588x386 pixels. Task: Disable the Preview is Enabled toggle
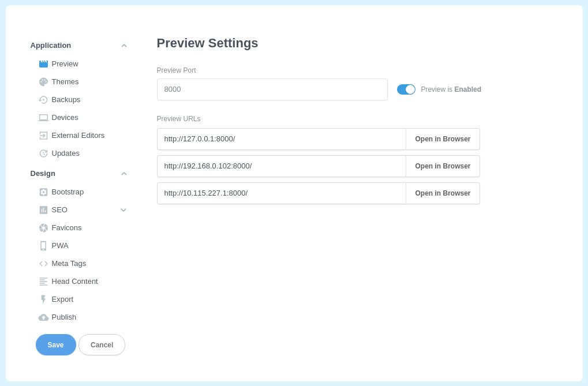pyautogui.click(x=406, y=89)
